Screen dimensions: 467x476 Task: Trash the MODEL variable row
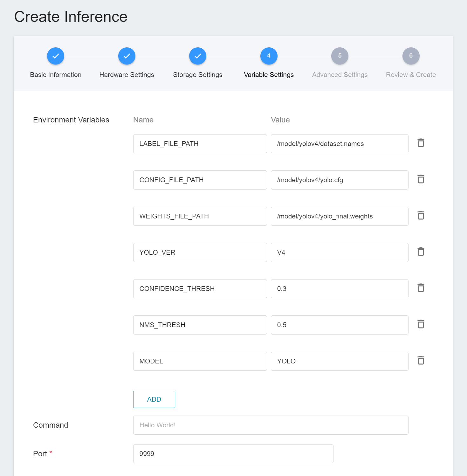[421, 361]
